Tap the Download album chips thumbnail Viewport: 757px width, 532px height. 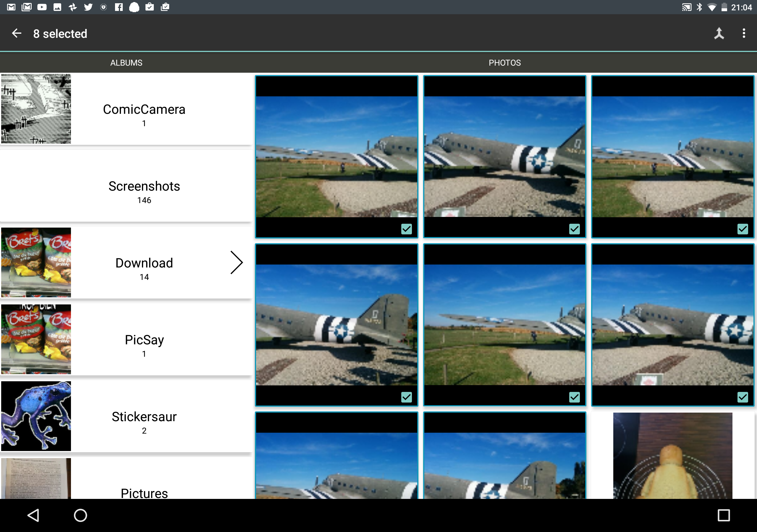tap(36, 262)
